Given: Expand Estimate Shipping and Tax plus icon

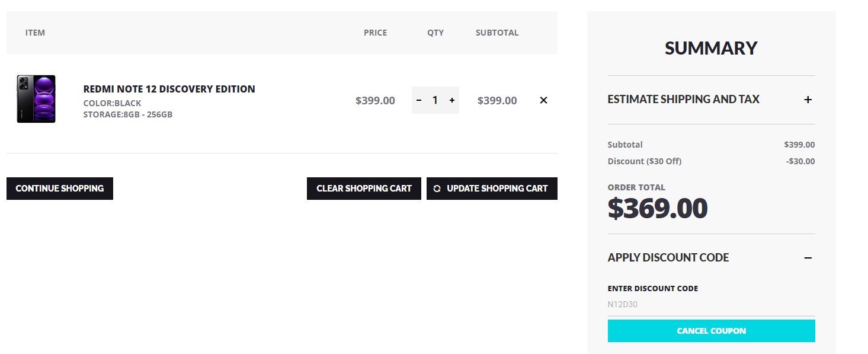Looking at the screenshot, I should click(808, 100).
